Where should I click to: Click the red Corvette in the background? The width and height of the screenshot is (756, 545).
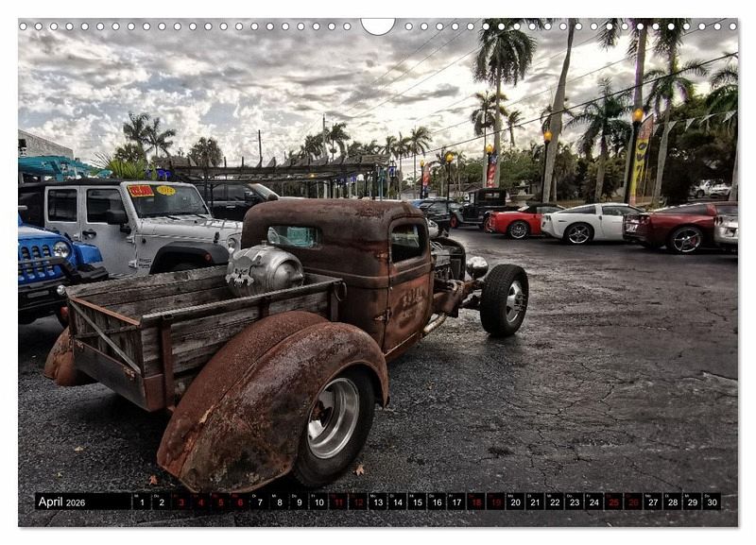click(518, 222)
